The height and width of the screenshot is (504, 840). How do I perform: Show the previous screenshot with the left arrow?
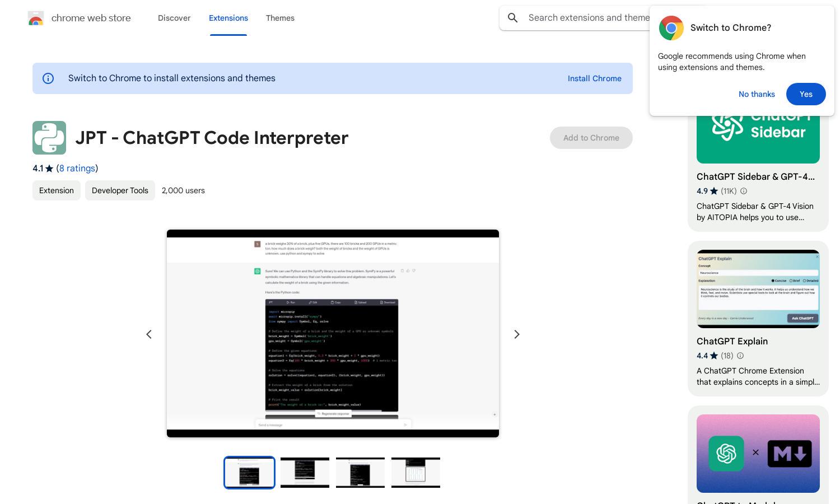pos(149,334)
